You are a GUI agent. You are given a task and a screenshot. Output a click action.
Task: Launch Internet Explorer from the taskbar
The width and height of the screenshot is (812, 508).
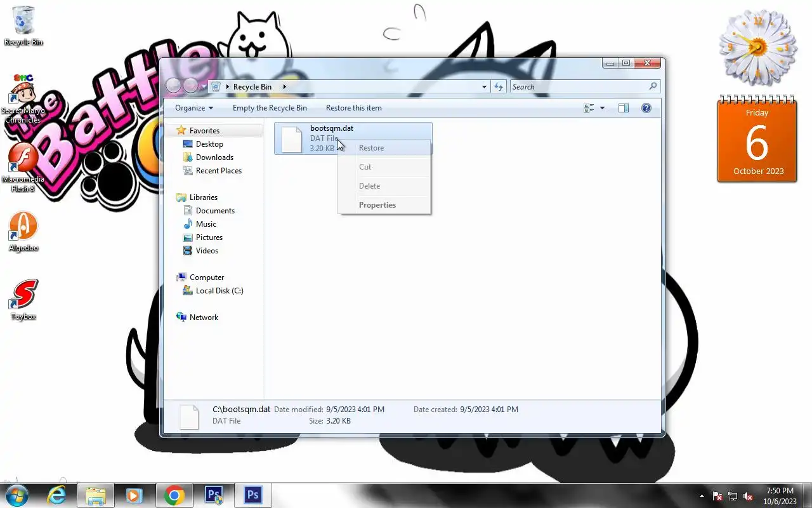56,495
